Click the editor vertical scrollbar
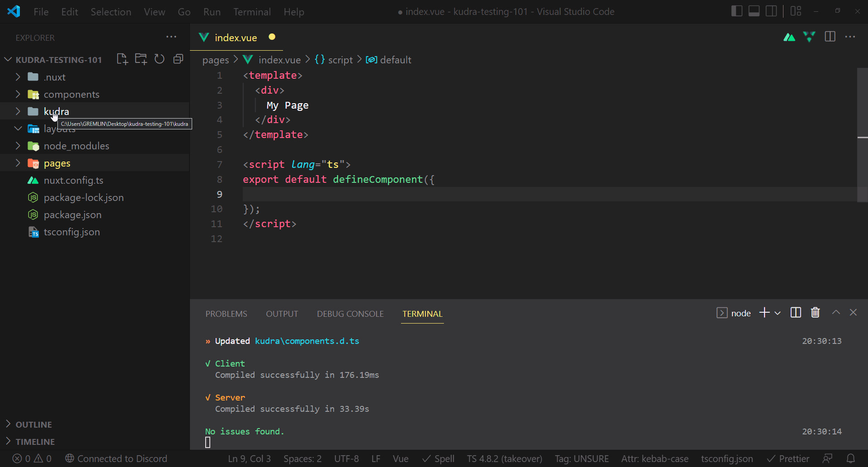 tap(863, 135)
